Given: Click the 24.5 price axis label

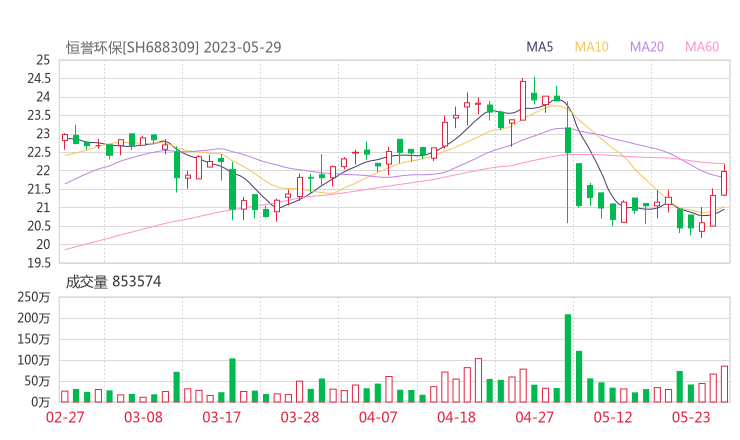Looking at the screenshot, I should (x=39, y=79).
